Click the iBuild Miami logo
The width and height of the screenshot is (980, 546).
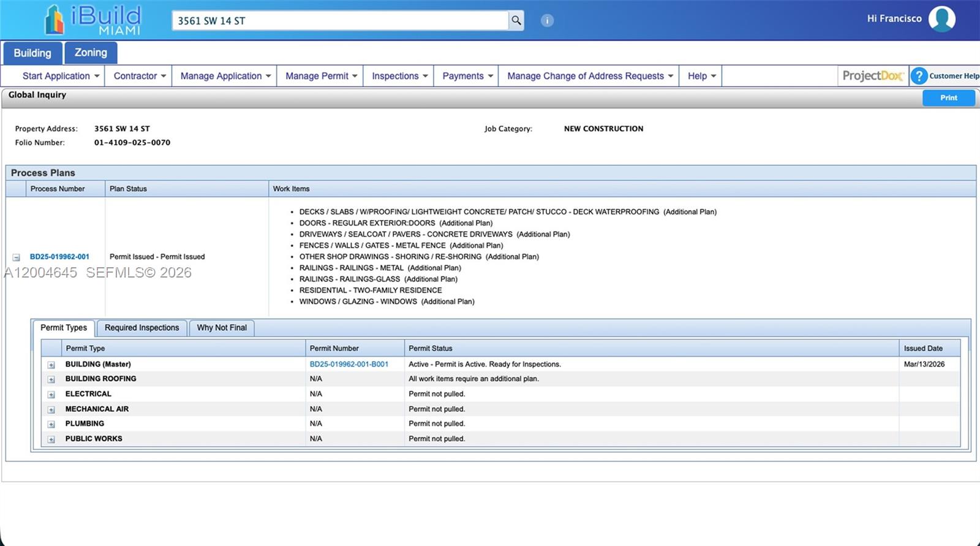93,20
